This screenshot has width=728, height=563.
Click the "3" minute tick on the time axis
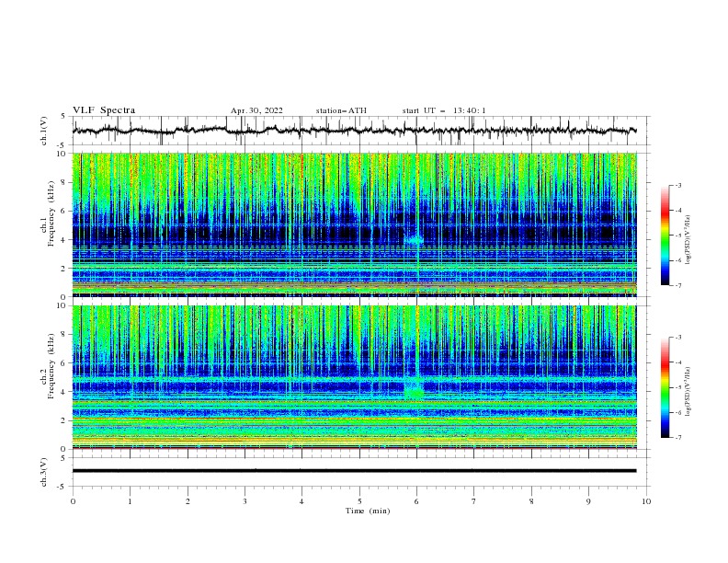[x=245, y=501]
